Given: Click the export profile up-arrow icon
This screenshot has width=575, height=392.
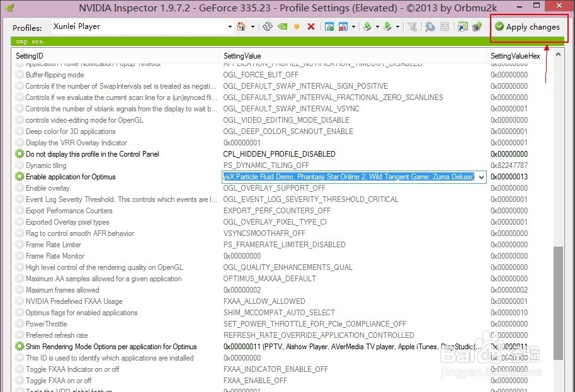Looking at the screenshot, I should point(367,26).
